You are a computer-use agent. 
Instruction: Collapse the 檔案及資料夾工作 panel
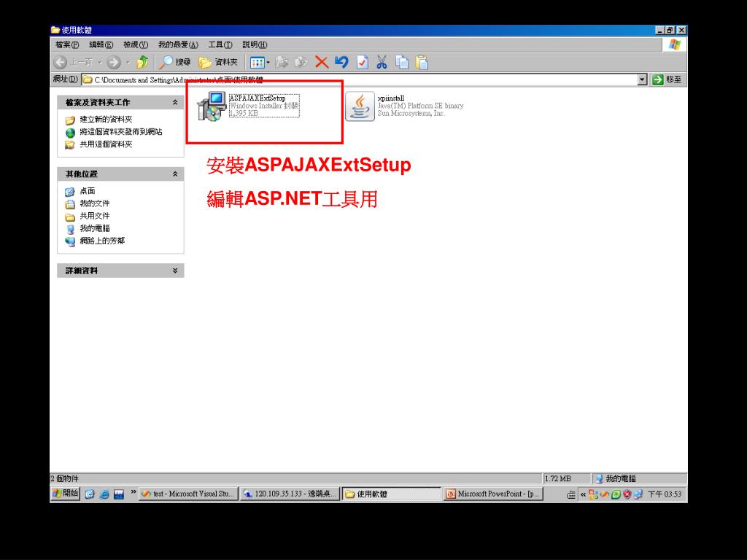coord(175,102)
